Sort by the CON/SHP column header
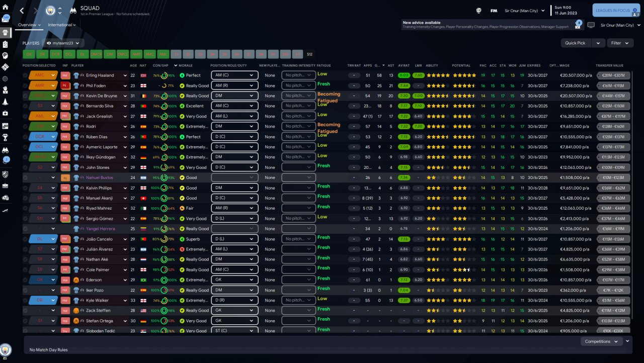Viewport: 644px width, 363px height. coord(160,65)
